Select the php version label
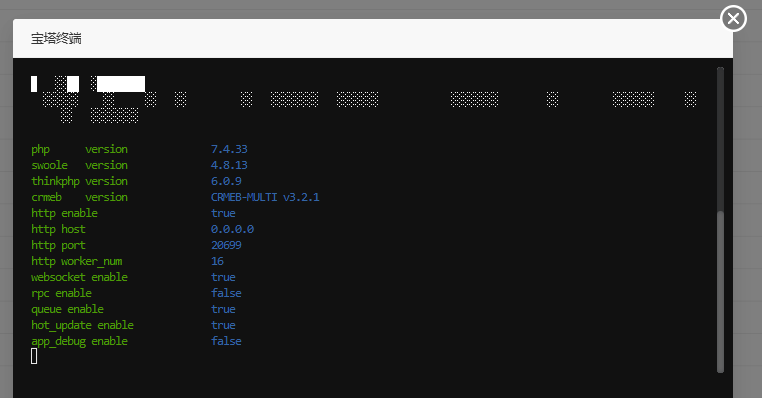The width and height of the screenshot is (762, 398). [79, 149]
